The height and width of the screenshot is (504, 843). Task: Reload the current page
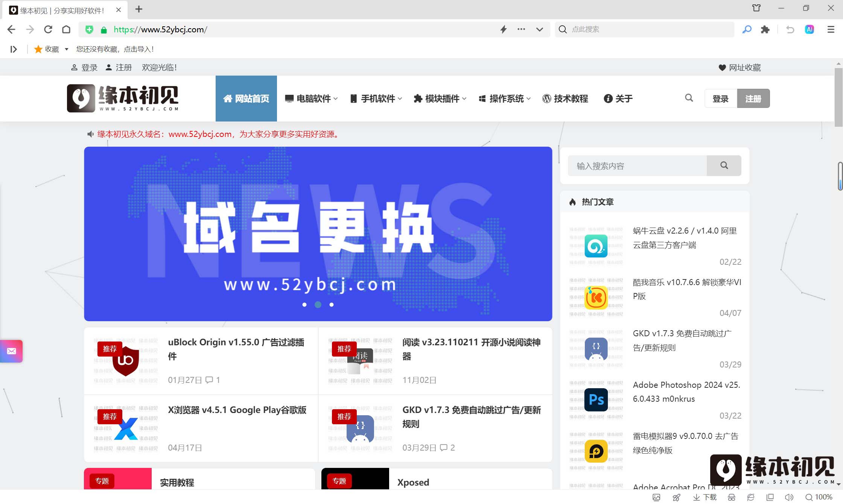pos(48,29)
